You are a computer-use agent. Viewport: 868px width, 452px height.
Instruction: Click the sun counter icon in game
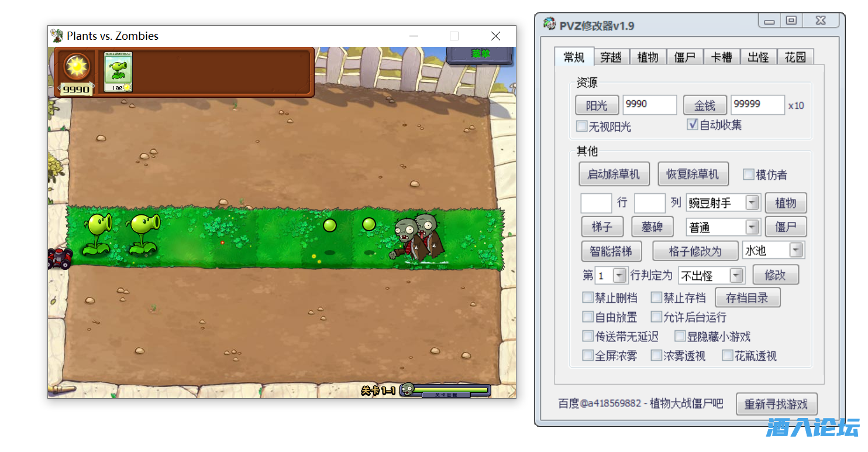(x=77, y=67)
